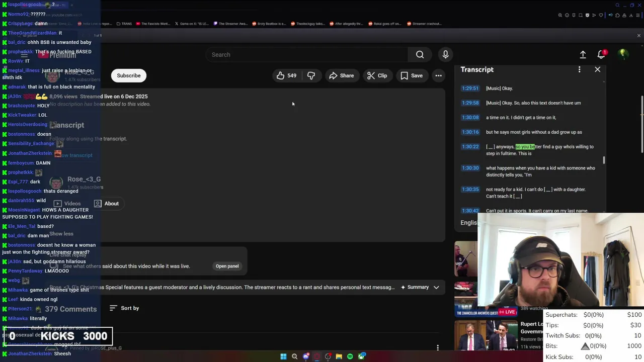Open 'Gama on X' bookmark
The image size is (644, 362).
pyautogui.click(x=191, y=24)
